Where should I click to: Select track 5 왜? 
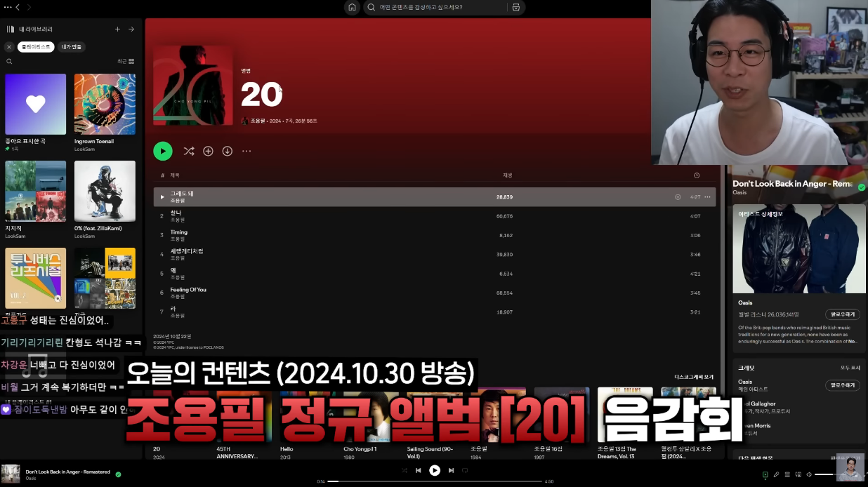coord(435,274)
